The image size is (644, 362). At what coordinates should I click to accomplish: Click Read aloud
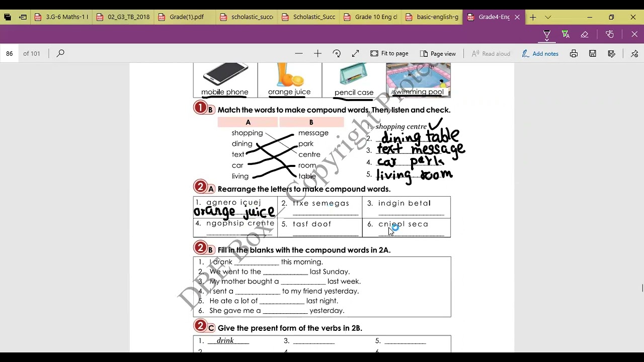click(x=491, y=53)
